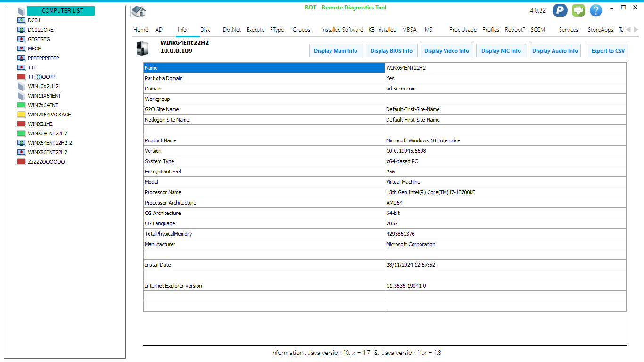
Task: Click the DC02CORE computer icon
Action: coord(21,30)
